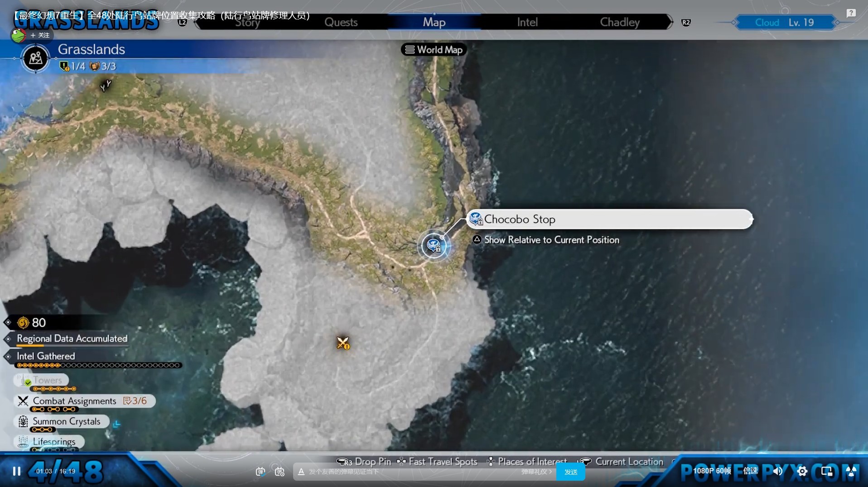Click the Lifesprings icon
The image size is (868, 487).
pos(23,441)
